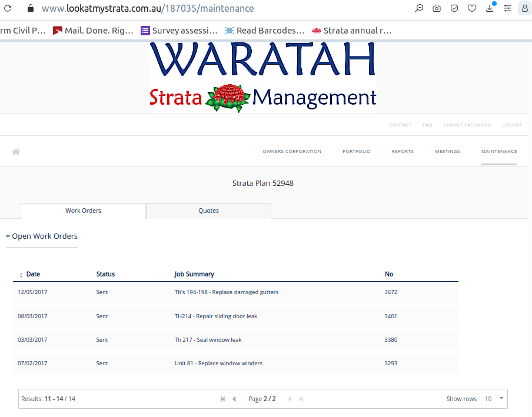Click the Contact link

[x=400, y=125]
